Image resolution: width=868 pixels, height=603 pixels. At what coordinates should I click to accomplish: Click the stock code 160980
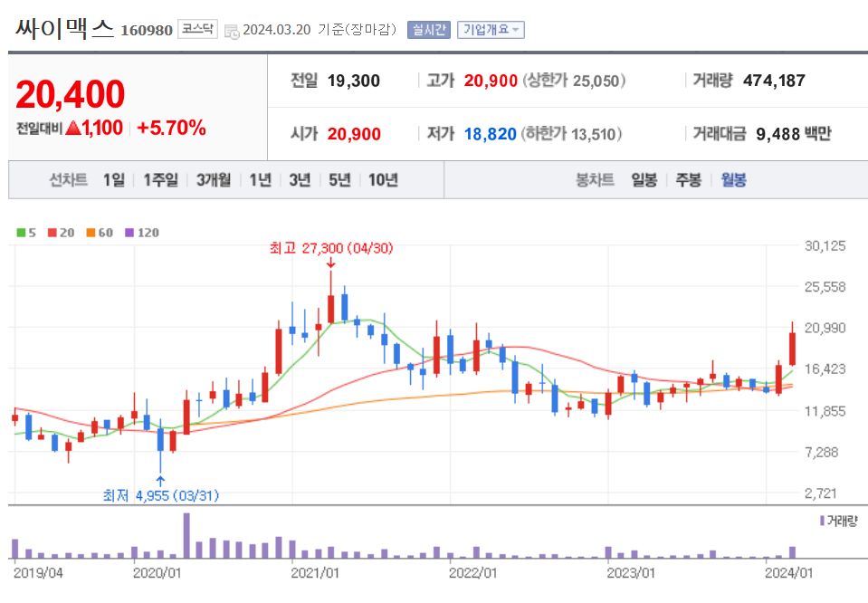147,30
